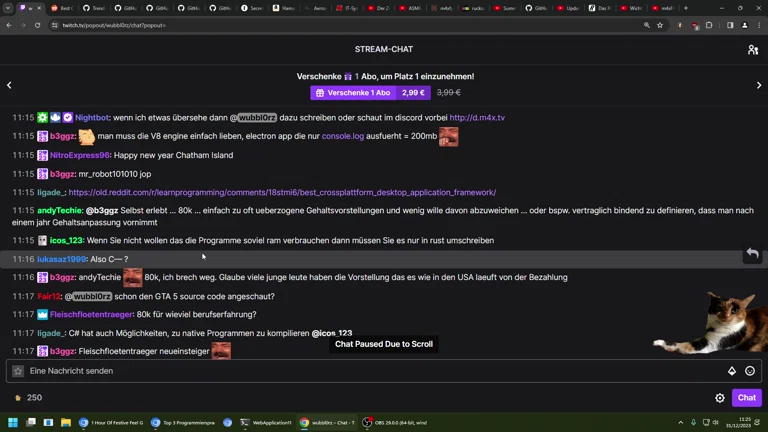Image resolution: width=768 pixels, height=432 pixels.
Task: Switch to the 'Secre' tab
Action: click(x=252, y=8)
